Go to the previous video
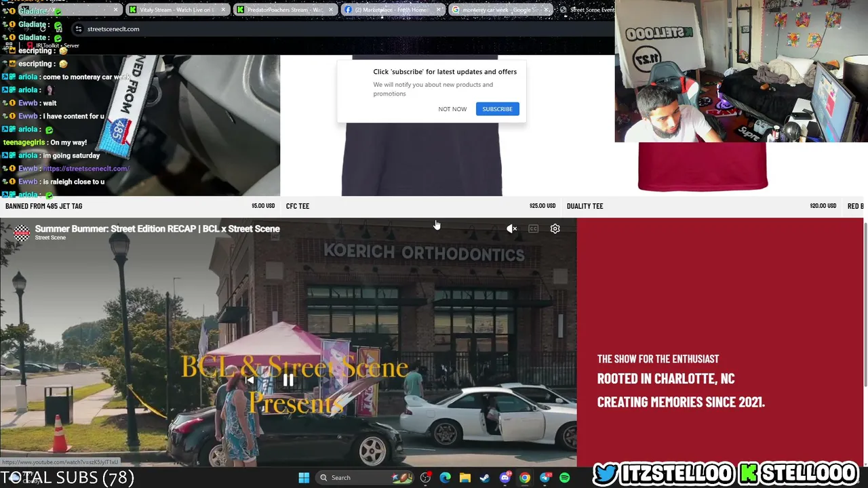 coord(250,380)
